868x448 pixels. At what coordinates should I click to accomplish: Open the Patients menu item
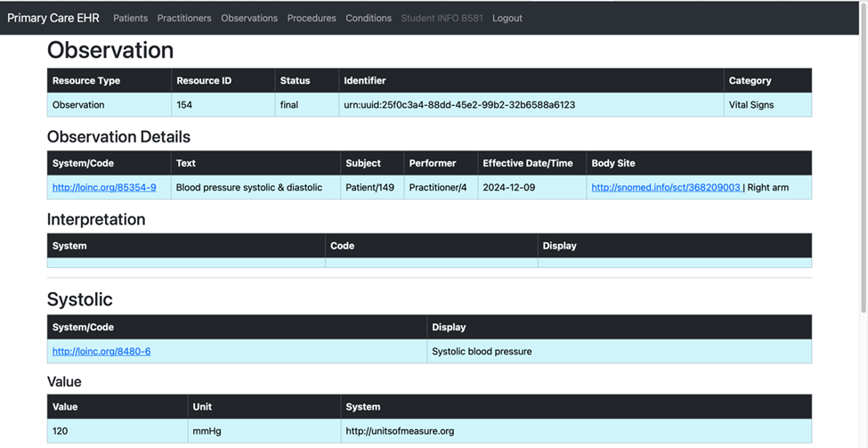coord(131,19)
